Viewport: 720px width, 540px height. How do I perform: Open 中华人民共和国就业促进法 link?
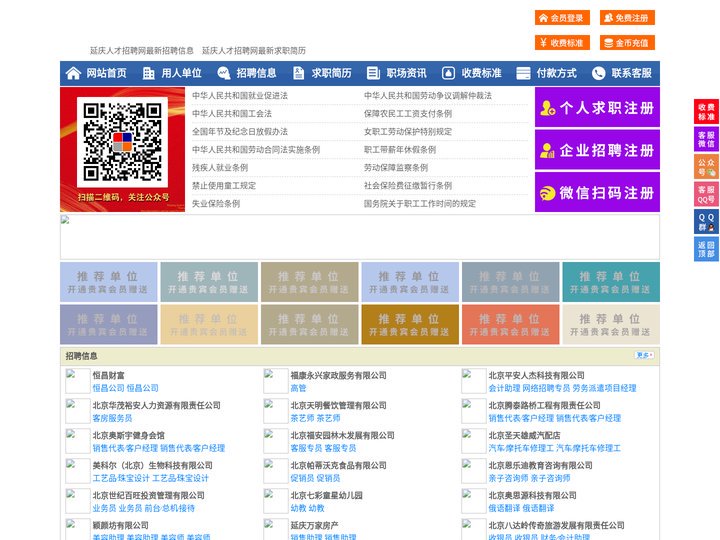tap(240, 96)
